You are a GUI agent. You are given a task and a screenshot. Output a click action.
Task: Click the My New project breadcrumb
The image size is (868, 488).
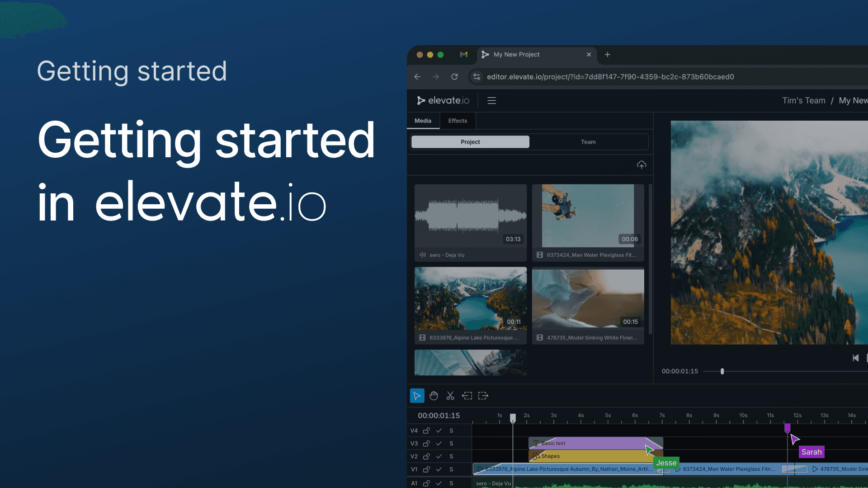(854, 101)
